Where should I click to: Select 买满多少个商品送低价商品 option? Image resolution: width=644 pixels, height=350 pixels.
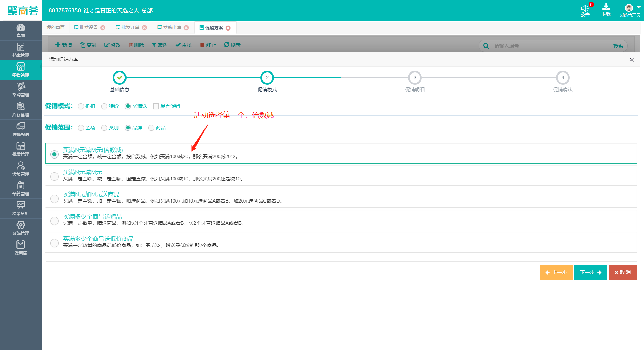click(54, 243)
